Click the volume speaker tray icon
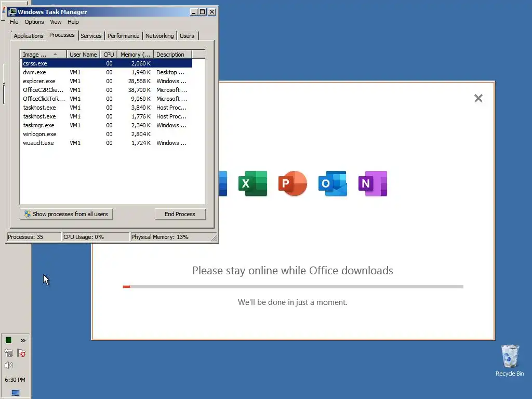532x399 pixels. coord(9,365)
